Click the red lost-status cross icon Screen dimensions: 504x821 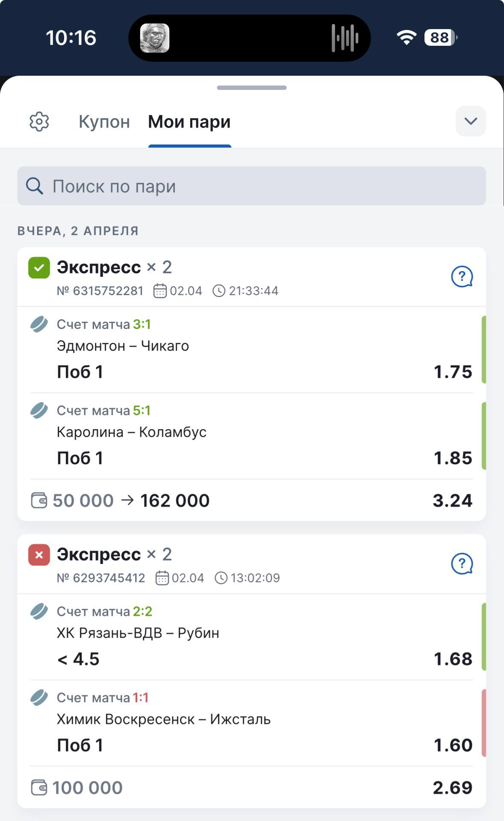pos(39,555)
